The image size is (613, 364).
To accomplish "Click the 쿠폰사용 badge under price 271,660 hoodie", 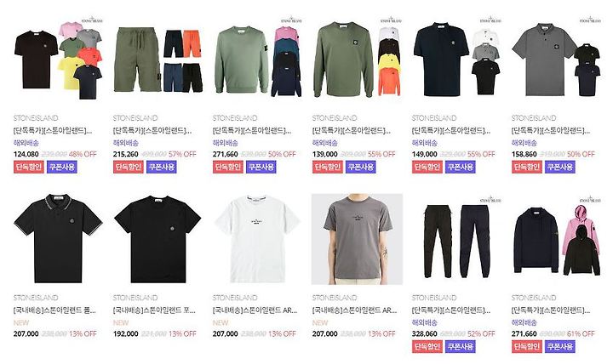I will pyautogui.click(x=560, y=347).
